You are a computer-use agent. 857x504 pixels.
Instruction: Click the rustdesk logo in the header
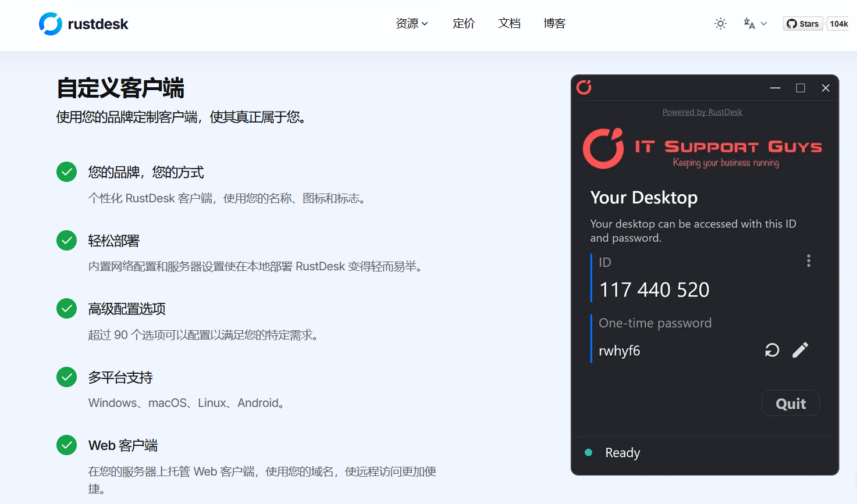point(83,24)
